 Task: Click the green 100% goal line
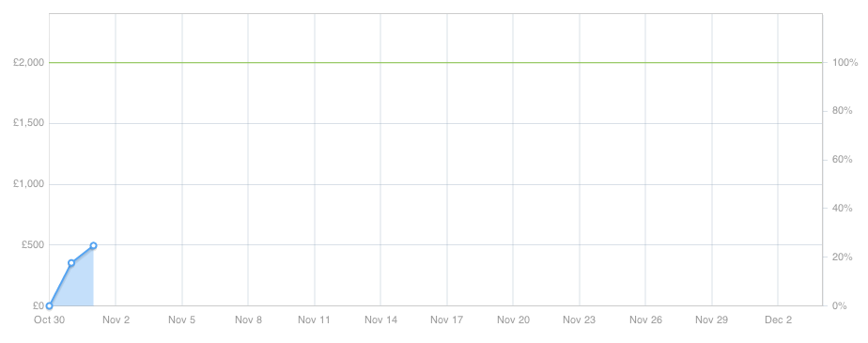click(436, 63)
